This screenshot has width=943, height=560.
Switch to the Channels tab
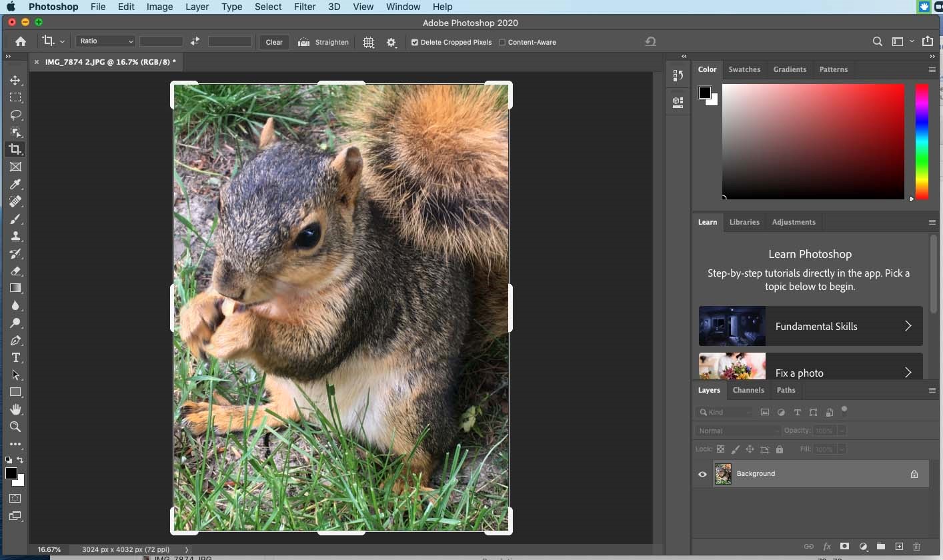[748, 390]
